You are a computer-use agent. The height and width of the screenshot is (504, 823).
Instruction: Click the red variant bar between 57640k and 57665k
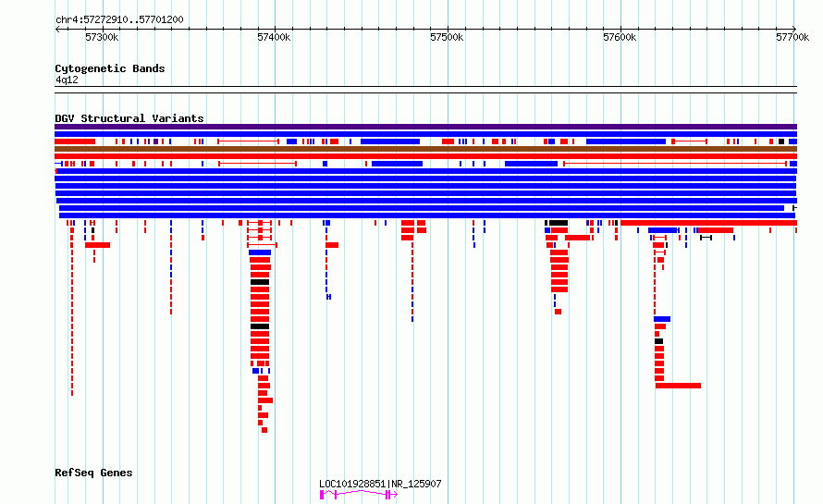[715, 230]
